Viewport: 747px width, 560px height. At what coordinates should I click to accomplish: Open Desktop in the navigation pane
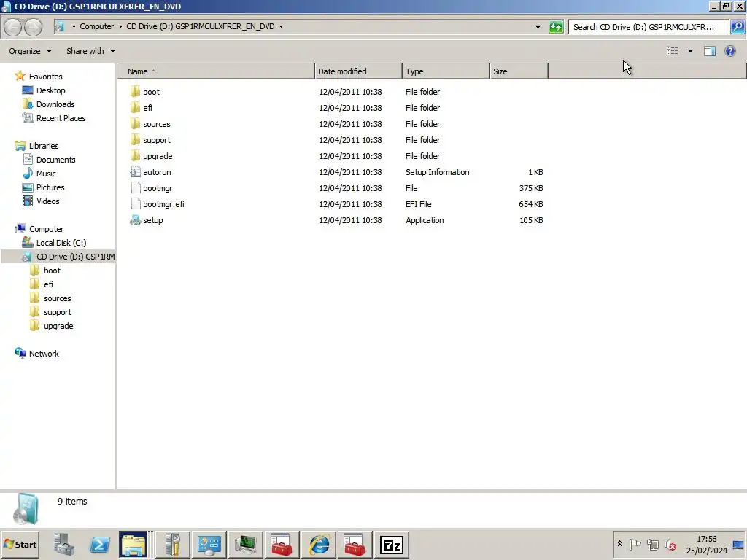coord(50,90)
